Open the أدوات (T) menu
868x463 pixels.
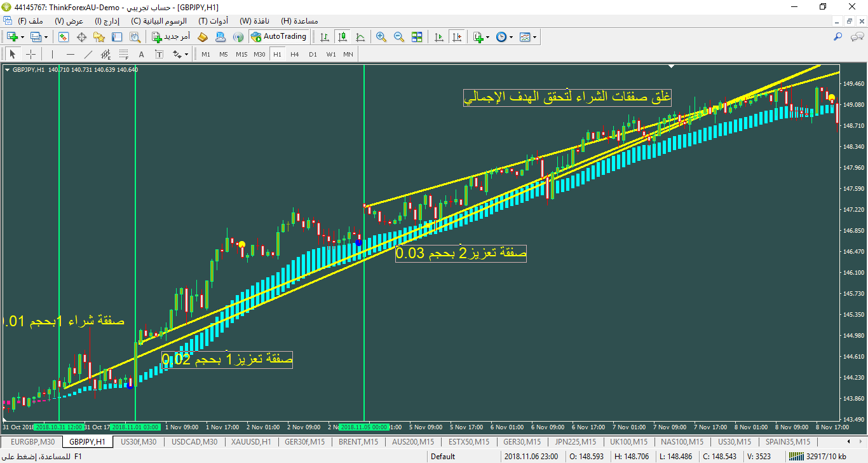pyautogui.click(x=214, y=21)
